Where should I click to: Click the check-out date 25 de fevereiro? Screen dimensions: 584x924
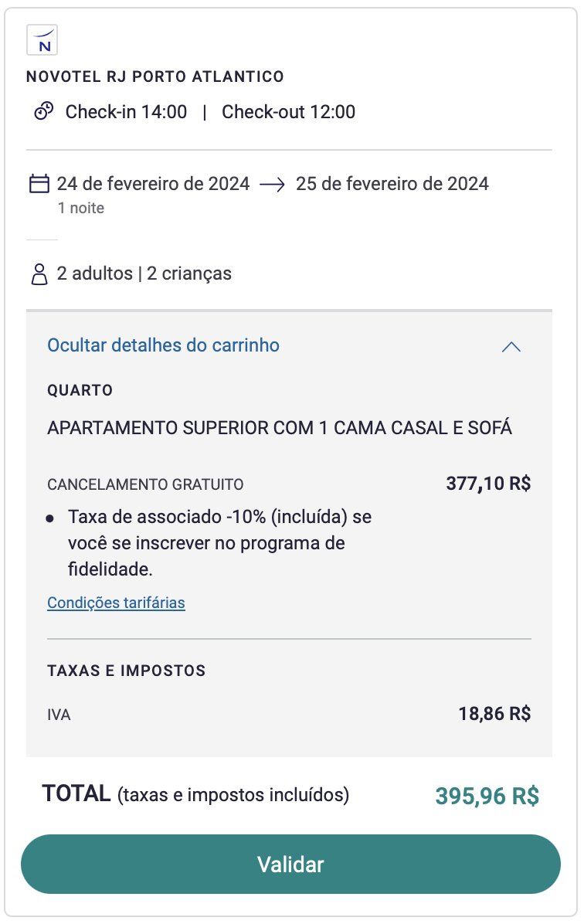(x=392, y=184)
